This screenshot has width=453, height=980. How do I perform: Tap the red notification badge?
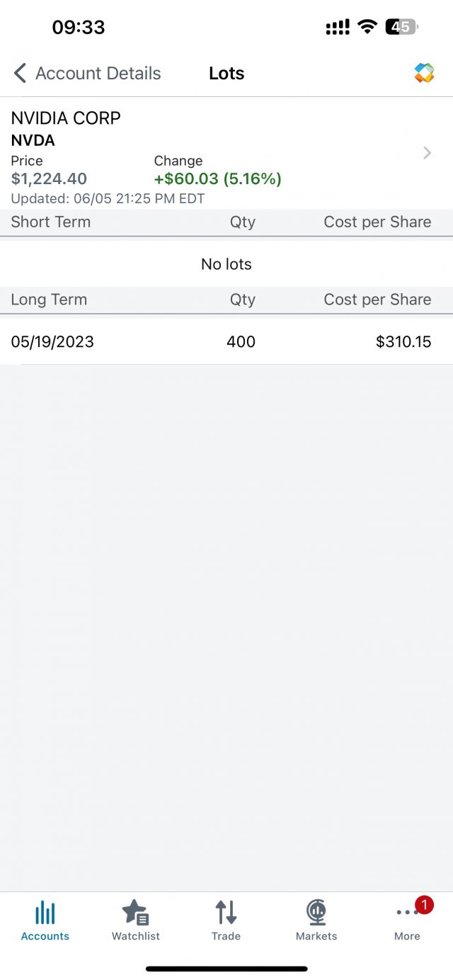point(424,904)
